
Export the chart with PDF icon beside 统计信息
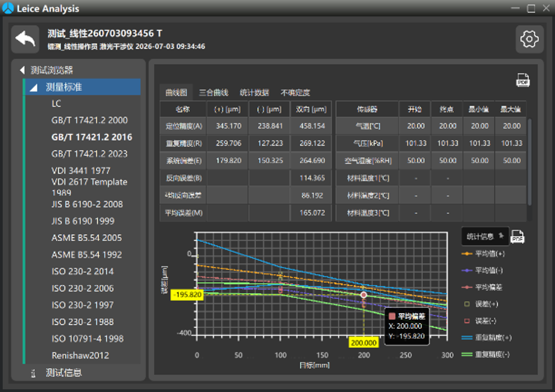coord(518,237)
